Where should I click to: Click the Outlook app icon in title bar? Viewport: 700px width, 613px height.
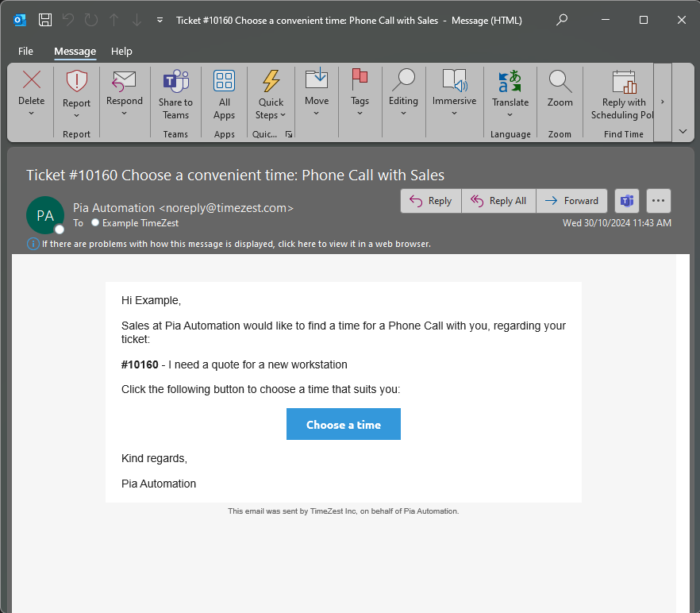coord(20,20)
